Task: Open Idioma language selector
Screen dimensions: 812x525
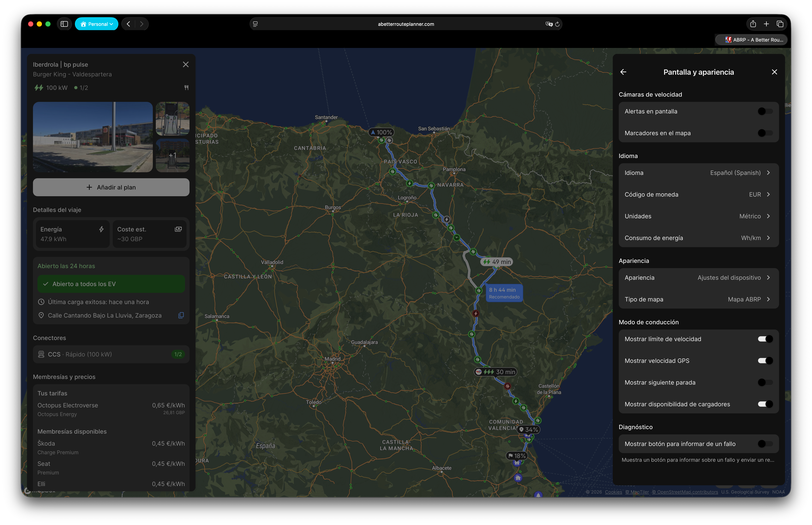Action: (699, 173)
